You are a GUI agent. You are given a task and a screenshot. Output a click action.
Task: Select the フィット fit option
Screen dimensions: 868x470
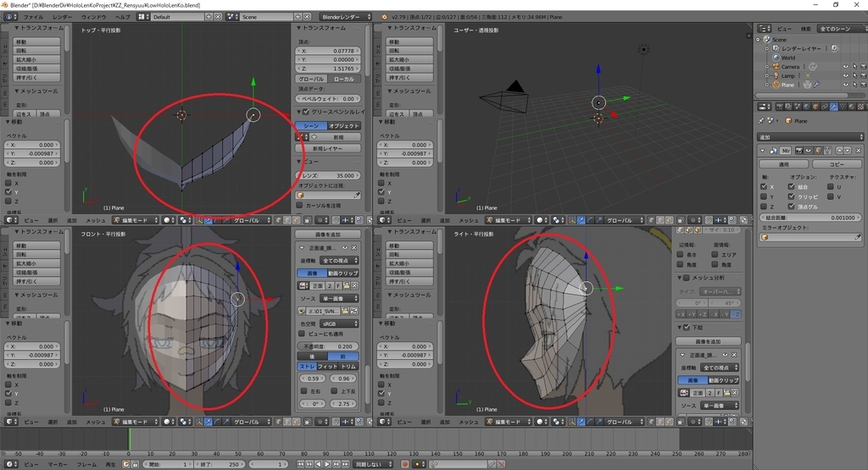328,366
